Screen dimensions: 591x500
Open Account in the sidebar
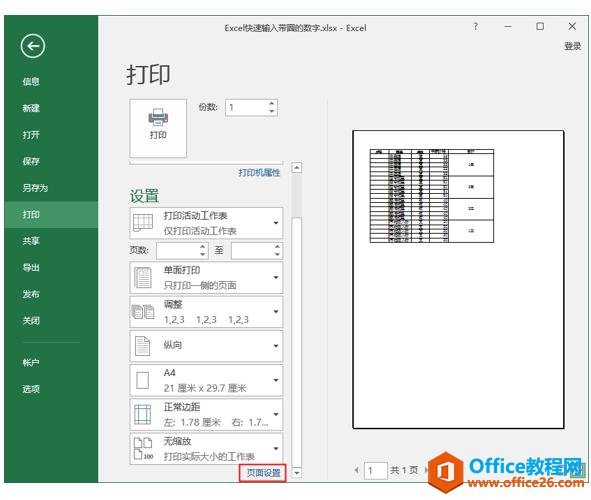[31, 362]
